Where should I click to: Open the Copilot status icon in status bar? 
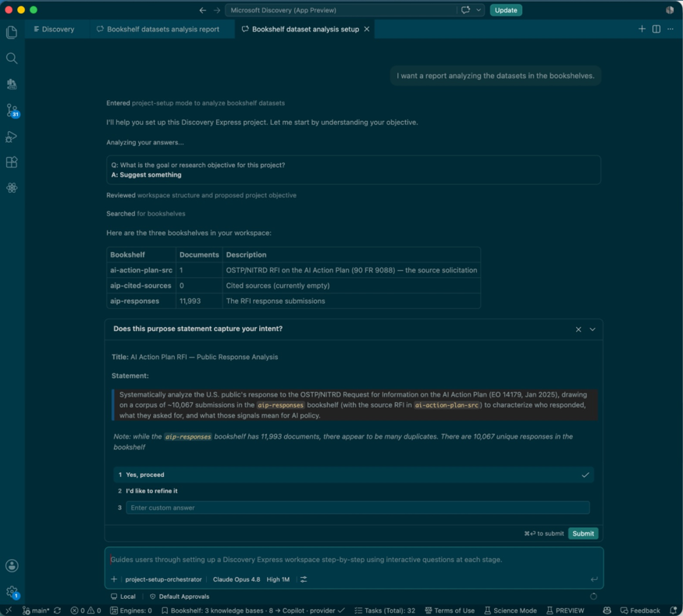click(607, 611)
